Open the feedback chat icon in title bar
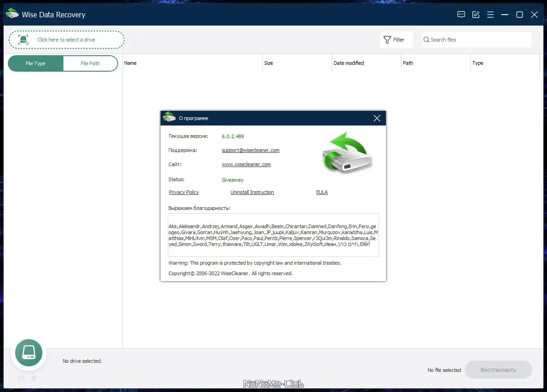547x392 pixels. point(461,14)
